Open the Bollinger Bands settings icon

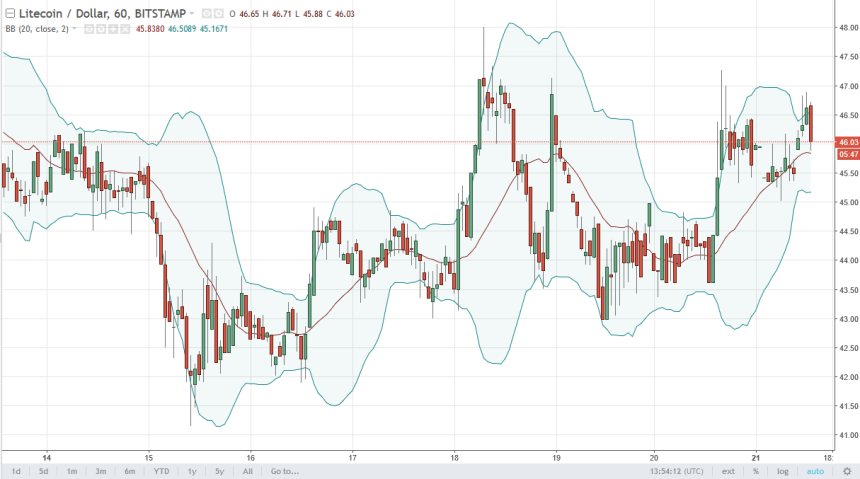[100, 30]
